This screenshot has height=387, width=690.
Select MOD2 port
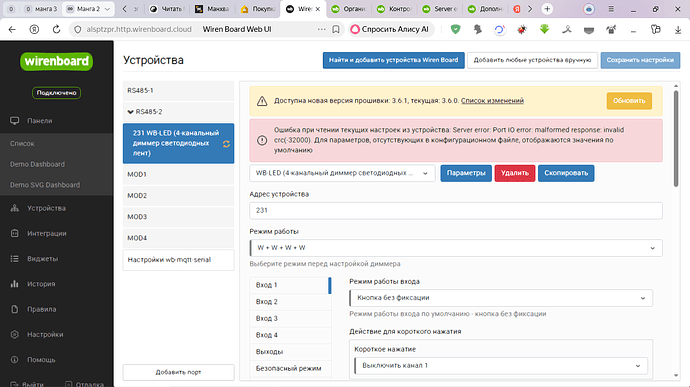click(178, 195)
